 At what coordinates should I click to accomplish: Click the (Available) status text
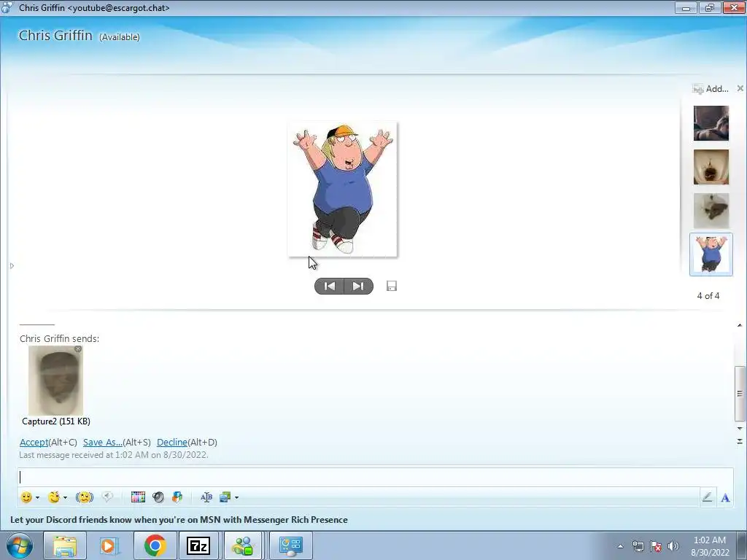point(119,37)
